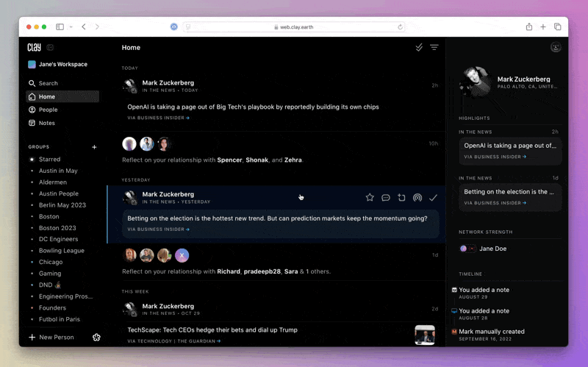The width and height of the screenshot is (588, 367).
Task: Go to People in the sidebar
Action: tap(48, 110)
